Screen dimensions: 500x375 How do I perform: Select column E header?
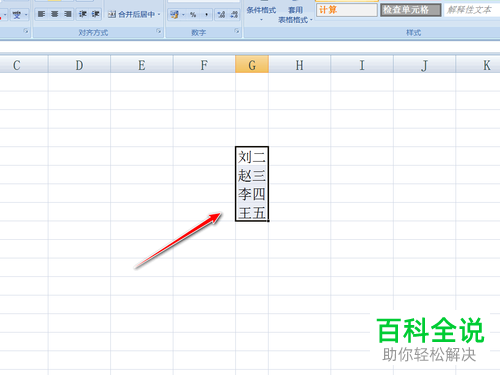pos(142,65)
